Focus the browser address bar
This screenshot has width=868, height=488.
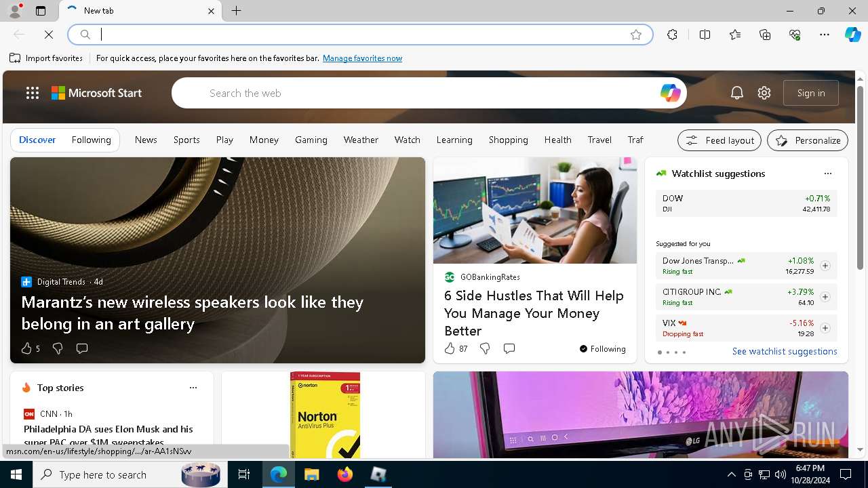(359, 35)
